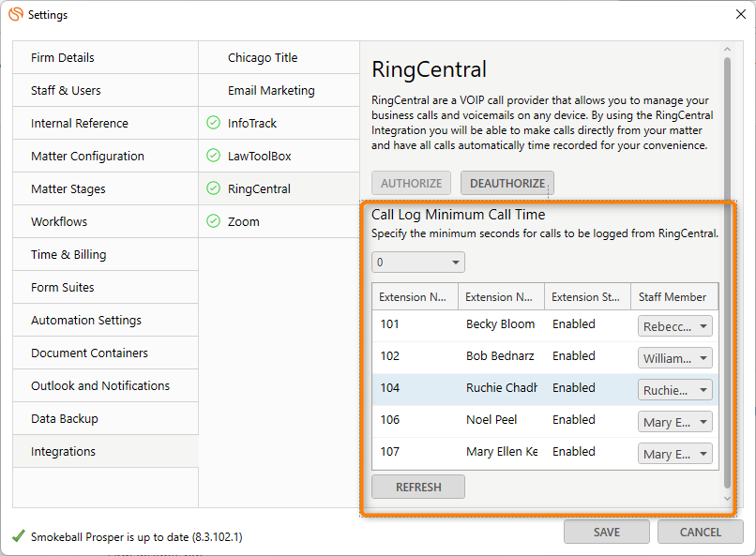Click the RingCentral panel vertical scrollbar
This screenshot has height=556, width=756.
point(727,272)
